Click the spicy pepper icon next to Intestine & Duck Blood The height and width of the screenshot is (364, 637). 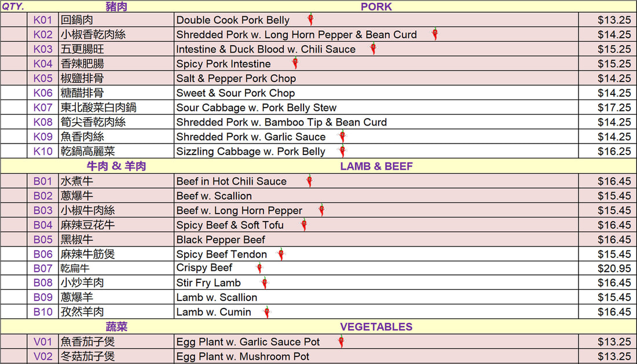tap(373, 49)
